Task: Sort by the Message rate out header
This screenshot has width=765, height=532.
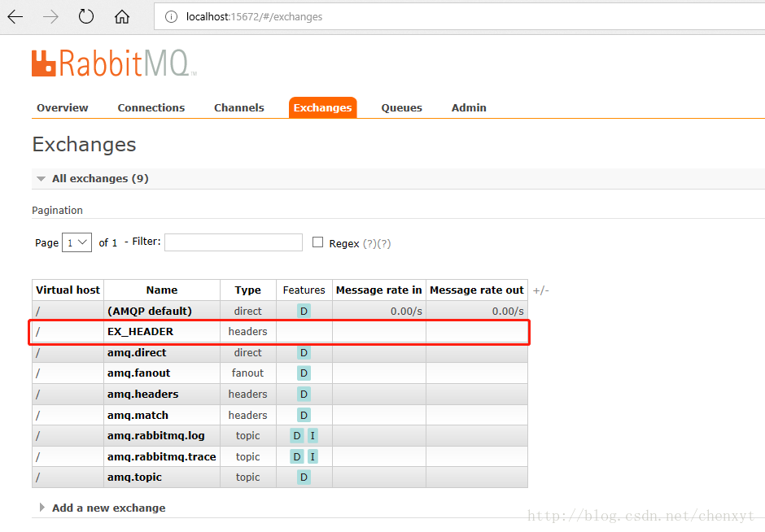Action: [477, 290]
